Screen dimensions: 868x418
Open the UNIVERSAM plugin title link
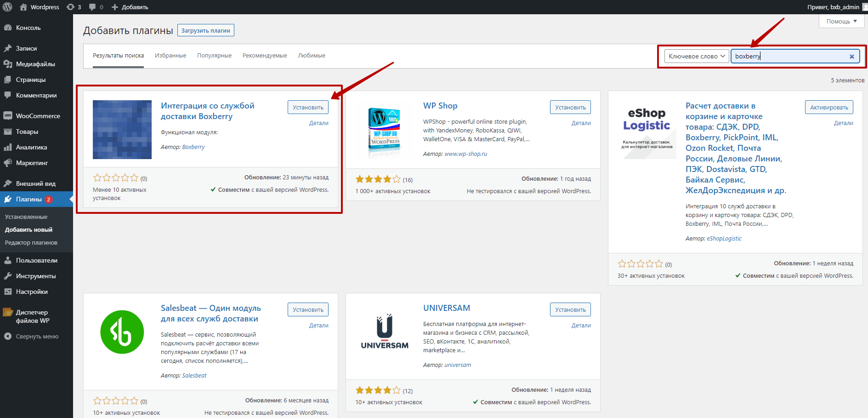pyautogui.click(x=447, y=308)
